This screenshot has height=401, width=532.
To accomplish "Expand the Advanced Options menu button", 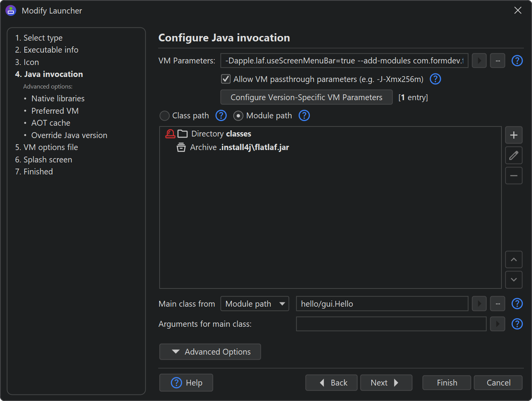I will pos(210,352).
